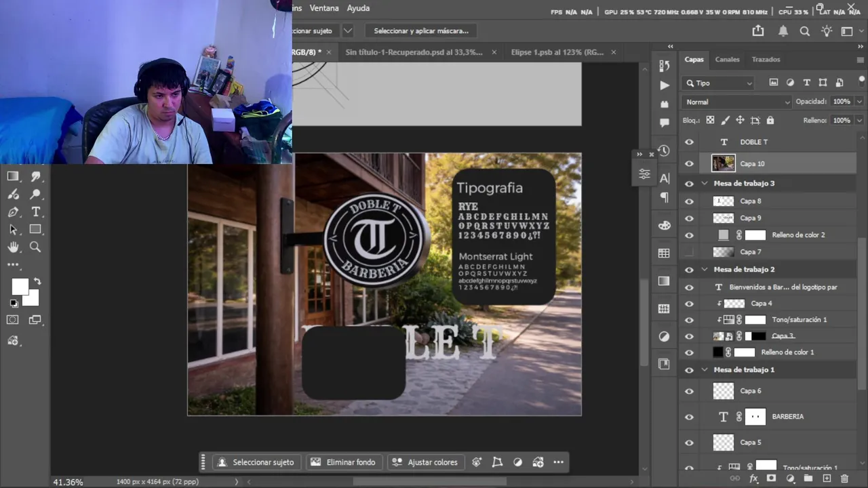The image size is (868, 488).
Task: Lock all layer attributes padlock
Action: [770, 120]
